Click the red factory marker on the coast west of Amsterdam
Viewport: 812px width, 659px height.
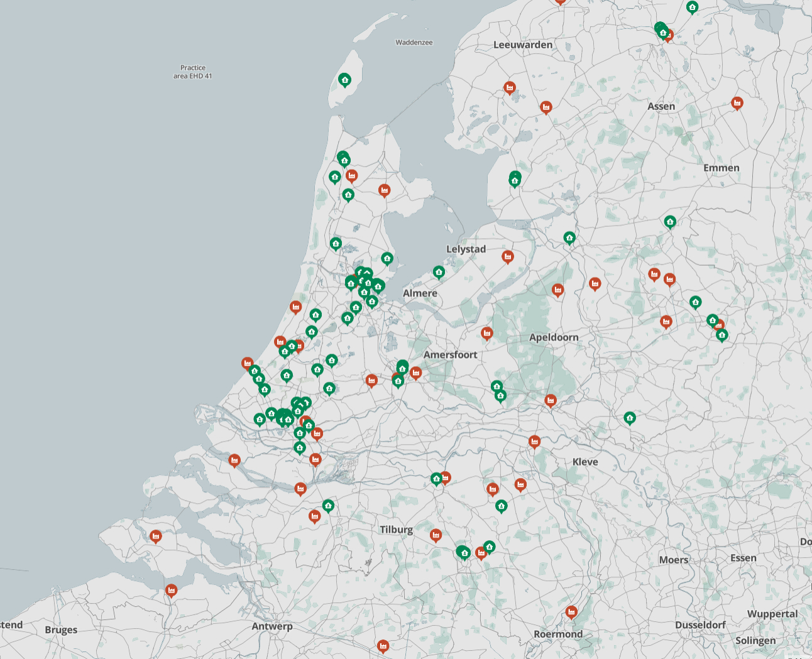[x=295, y=307]
